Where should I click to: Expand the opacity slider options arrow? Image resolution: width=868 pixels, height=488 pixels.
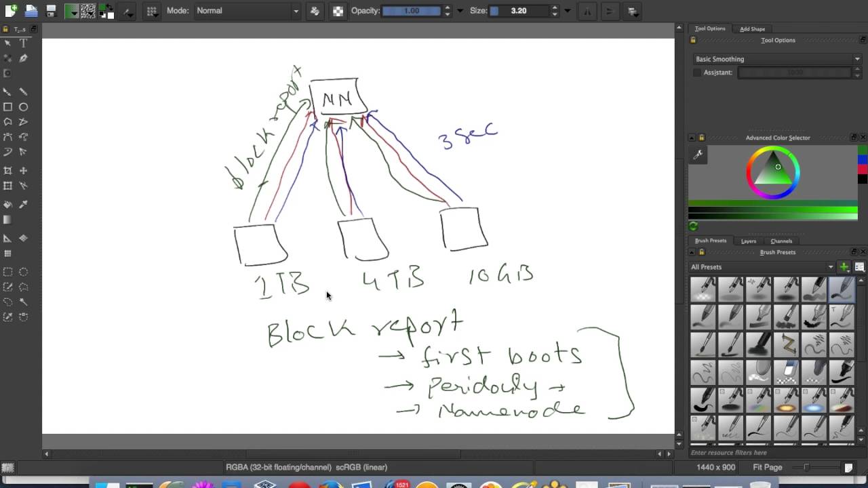460,11
